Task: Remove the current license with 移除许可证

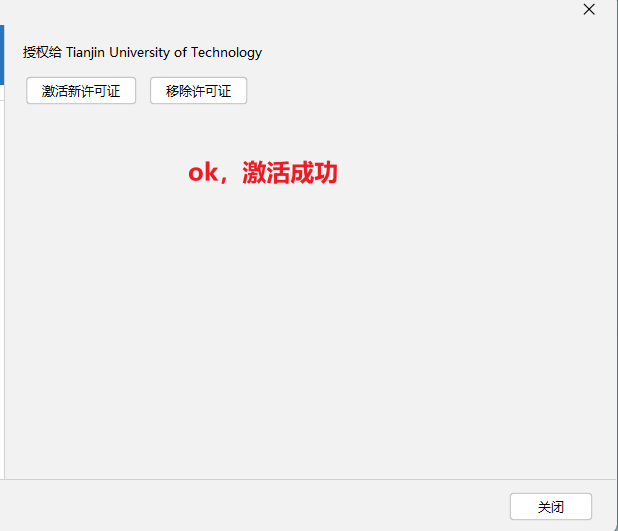Action: 198,91
